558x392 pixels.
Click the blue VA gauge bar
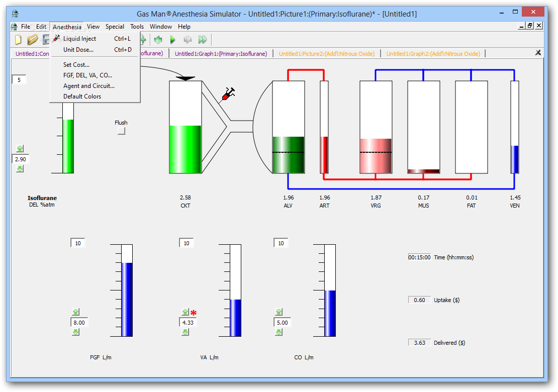235,318
